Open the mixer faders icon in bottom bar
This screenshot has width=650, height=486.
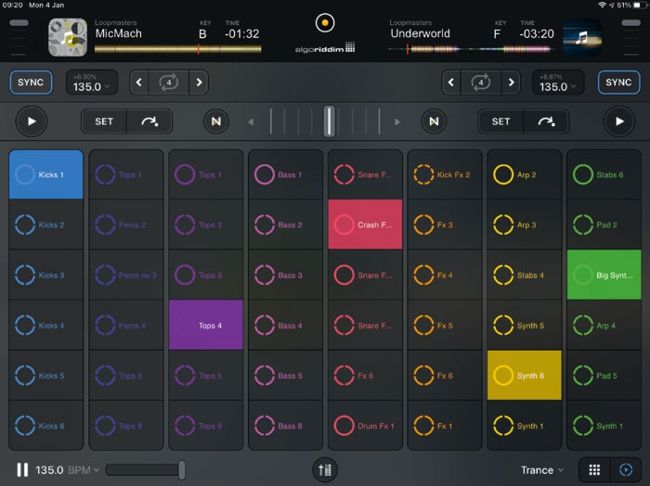coord(324,469)
